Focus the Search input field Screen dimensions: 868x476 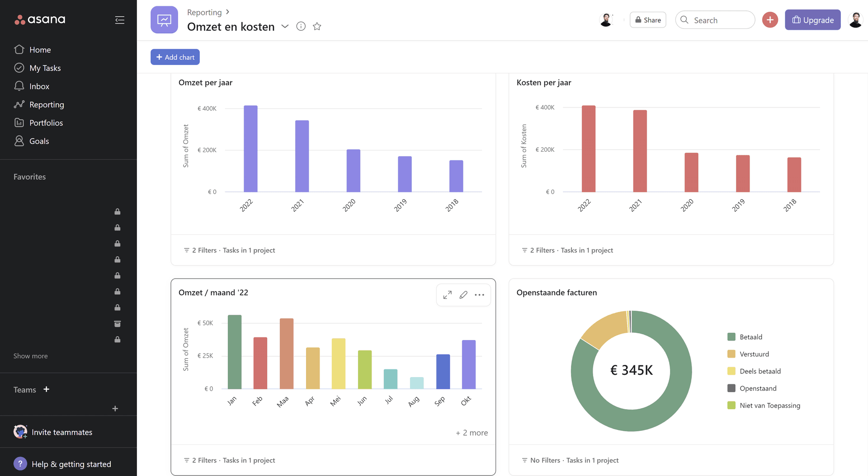[715, 20]
